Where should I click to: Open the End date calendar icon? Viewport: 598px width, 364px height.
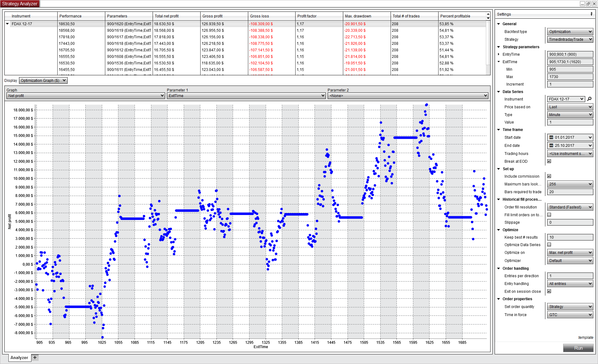click(551, 146)
